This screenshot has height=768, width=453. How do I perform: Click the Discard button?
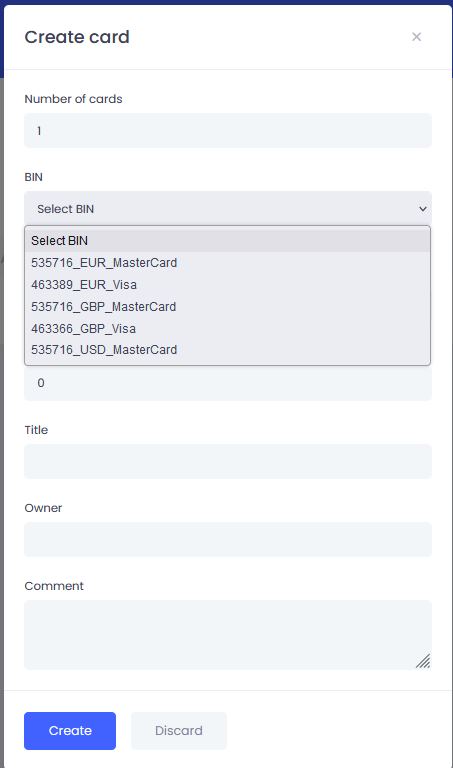(x=179, y=731)
